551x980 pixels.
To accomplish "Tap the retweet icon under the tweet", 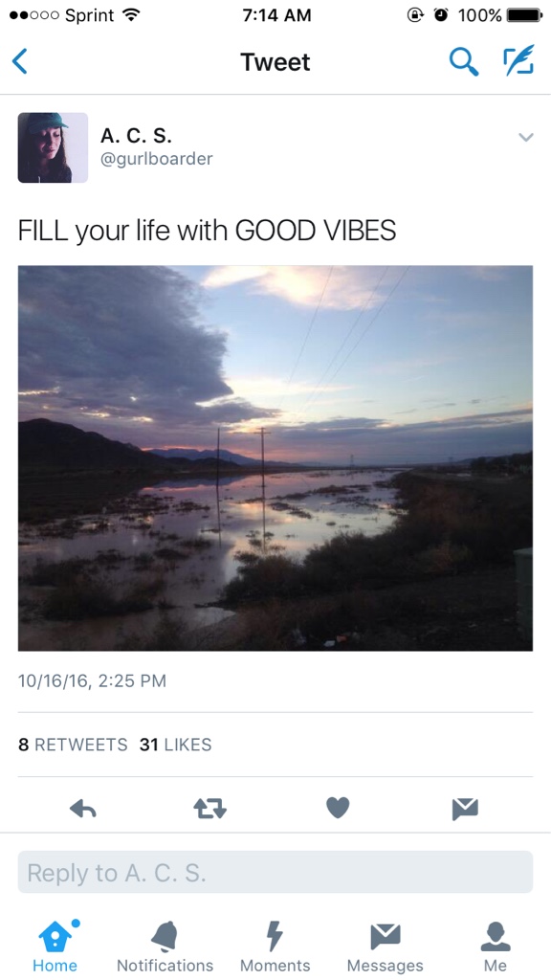I will pyautogui.click(x=209, y=807).
